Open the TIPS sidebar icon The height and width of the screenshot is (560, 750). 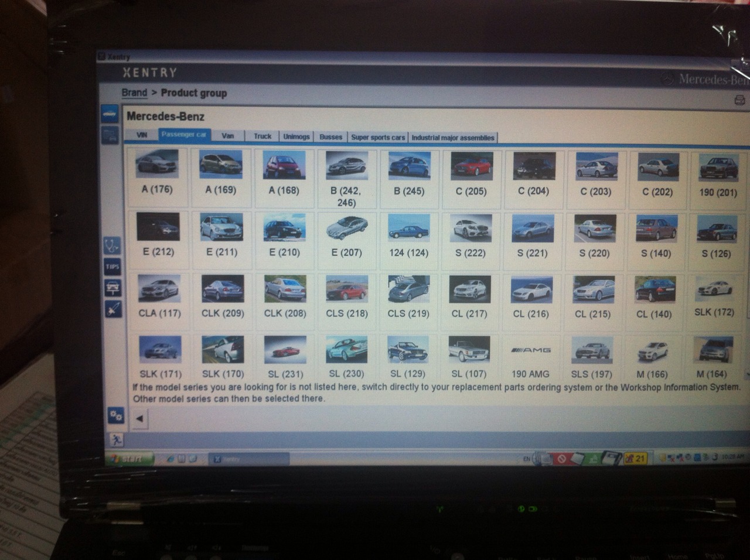pyautogui.click(x=112, y=267)
